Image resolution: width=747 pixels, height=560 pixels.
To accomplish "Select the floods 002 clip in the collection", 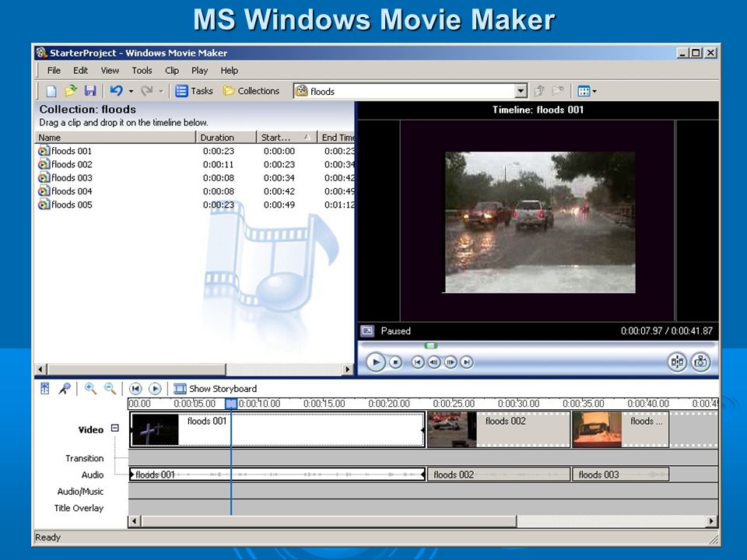I will 65,164.
